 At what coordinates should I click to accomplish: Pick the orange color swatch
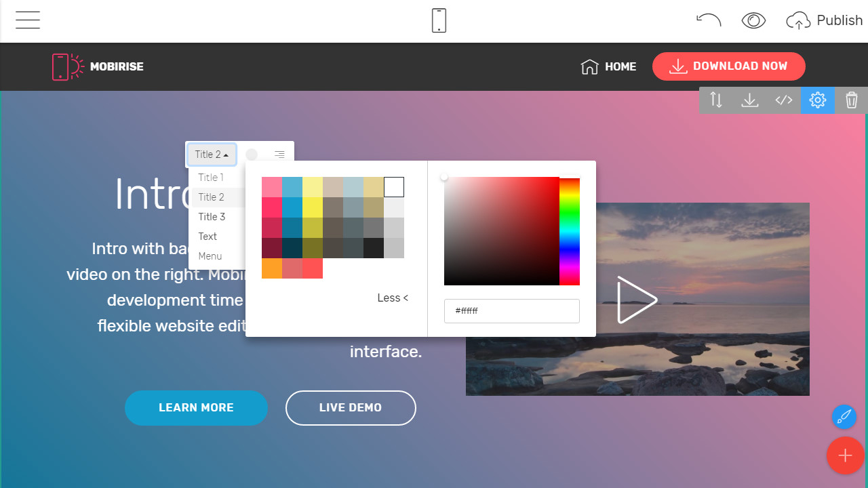tap(272, 268)
